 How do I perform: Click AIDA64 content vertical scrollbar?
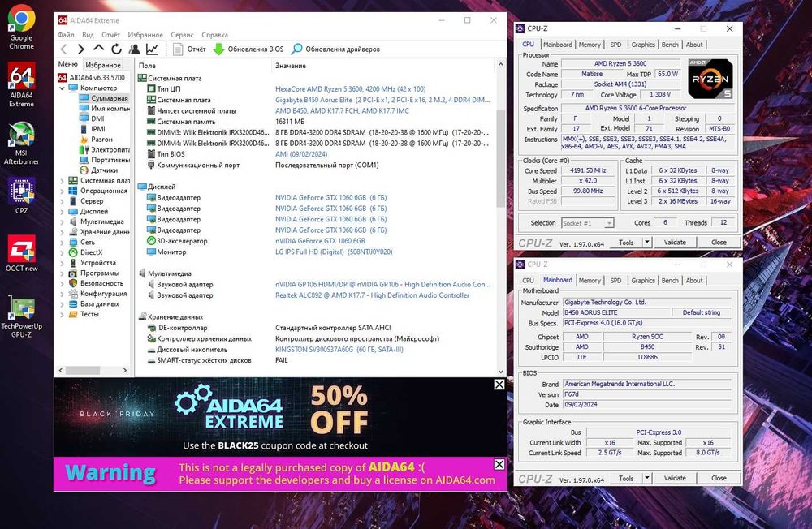coord(500,158)
